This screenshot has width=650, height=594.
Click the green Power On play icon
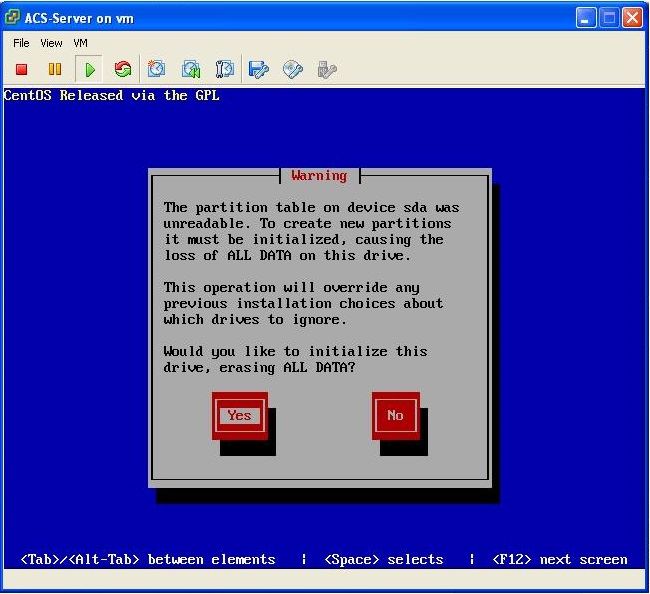[89, 69]
